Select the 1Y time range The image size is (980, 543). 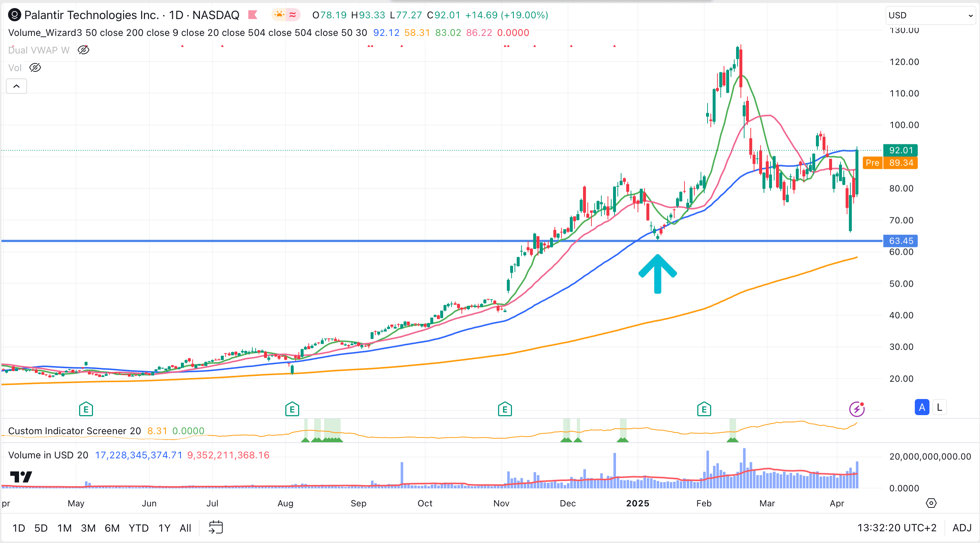[164, 528]
